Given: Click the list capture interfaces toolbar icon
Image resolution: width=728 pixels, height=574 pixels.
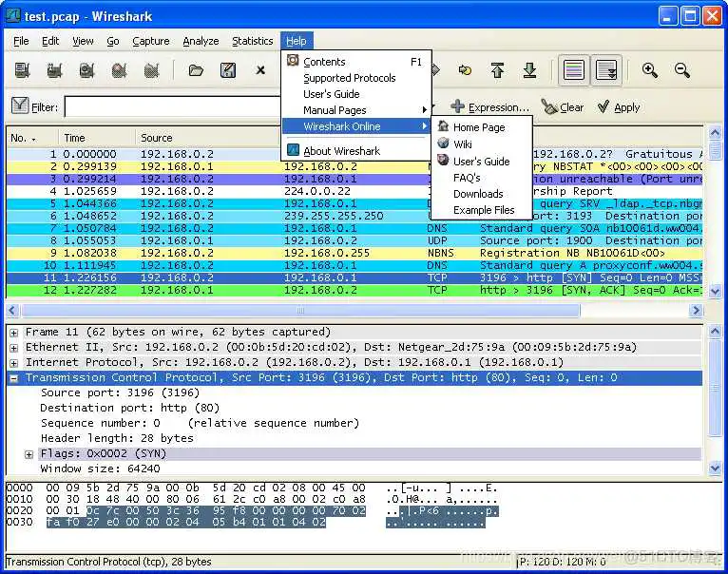Looking at the screenshot, I should 22,70.
